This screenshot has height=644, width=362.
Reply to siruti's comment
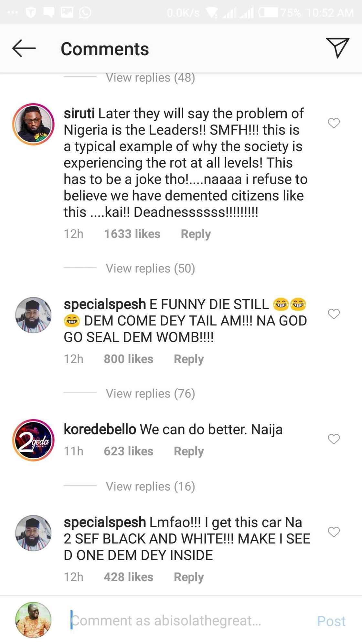(x=196, y=234)
